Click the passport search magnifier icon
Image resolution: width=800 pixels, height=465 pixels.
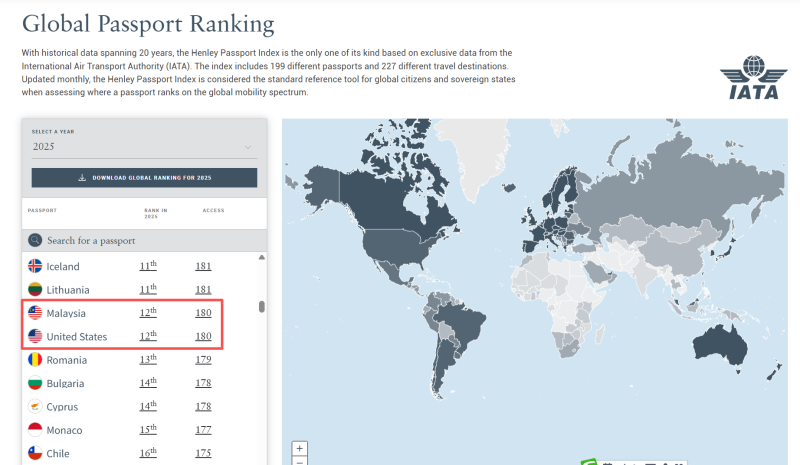(x=35, y=240)
